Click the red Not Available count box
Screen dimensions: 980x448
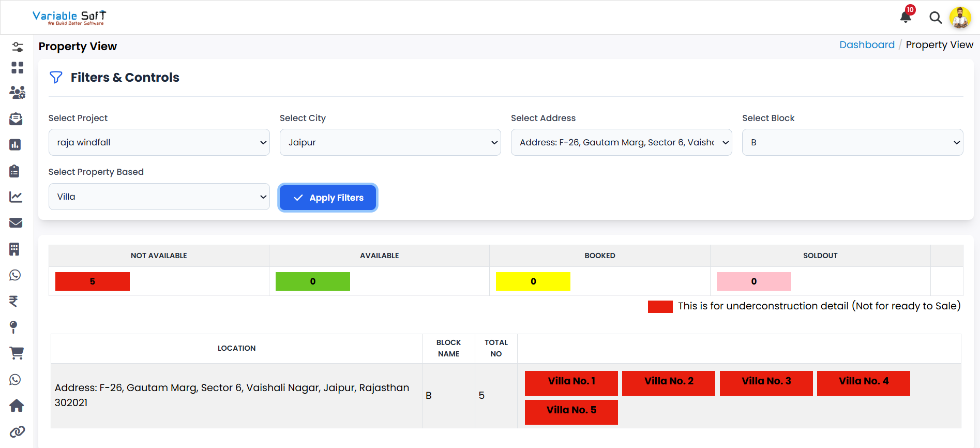[93, 281]
